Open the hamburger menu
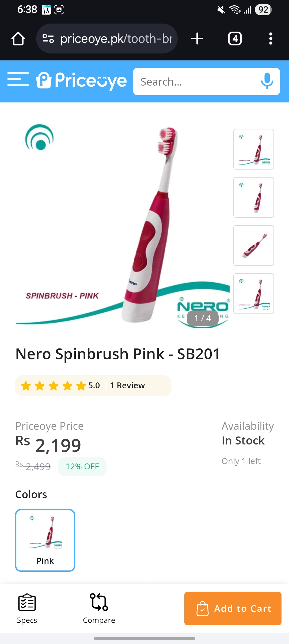The width and height of the screenshot is (289, 644). click(x=18, y=79)
